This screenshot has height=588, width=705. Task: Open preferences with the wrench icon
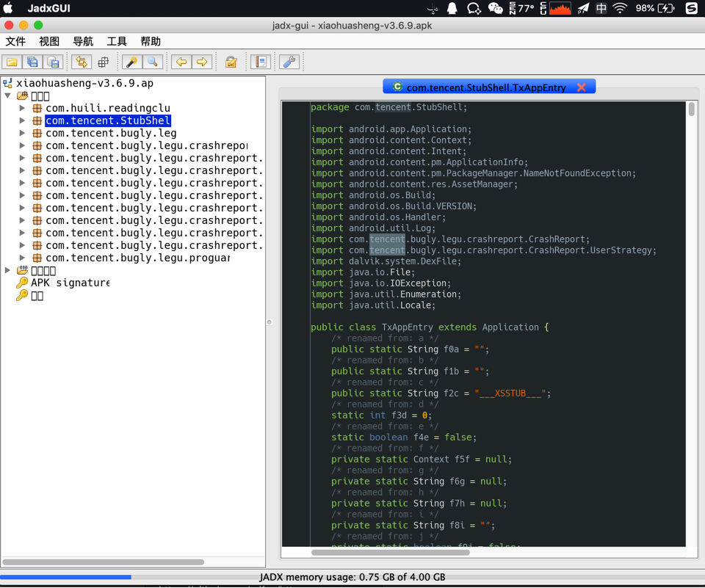(x=289, y=62)
